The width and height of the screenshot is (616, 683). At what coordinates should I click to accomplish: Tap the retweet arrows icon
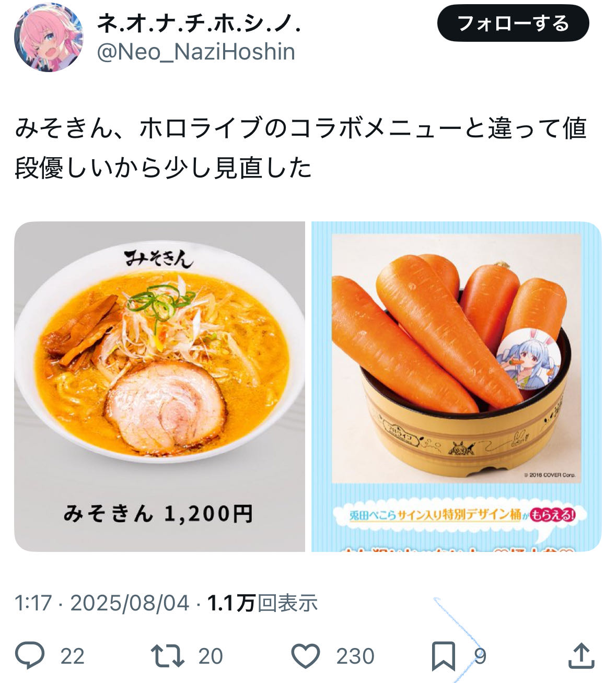[167, 656]
